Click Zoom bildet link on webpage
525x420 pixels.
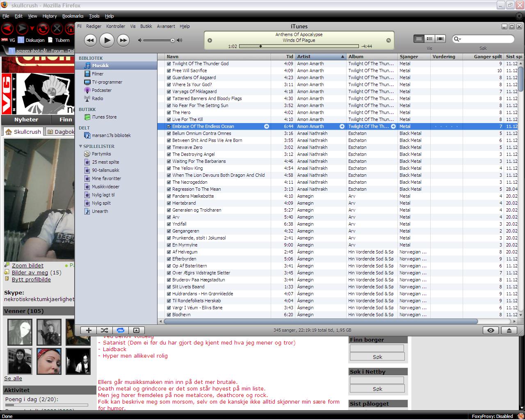27,265
